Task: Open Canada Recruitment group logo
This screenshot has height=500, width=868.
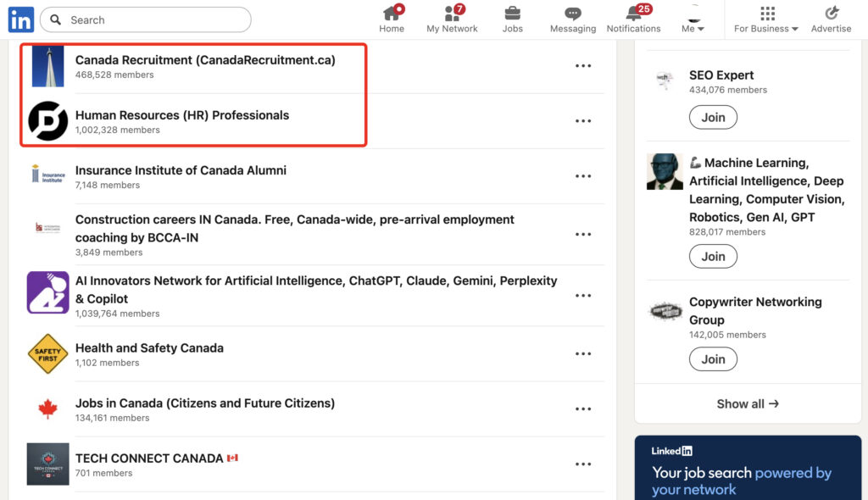Action: (47, 66)
